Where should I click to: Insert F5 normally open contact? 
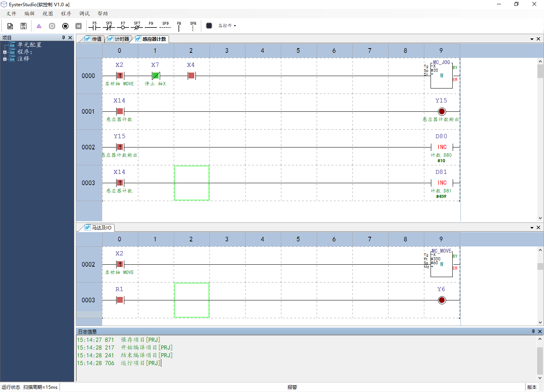pos(94,26)
